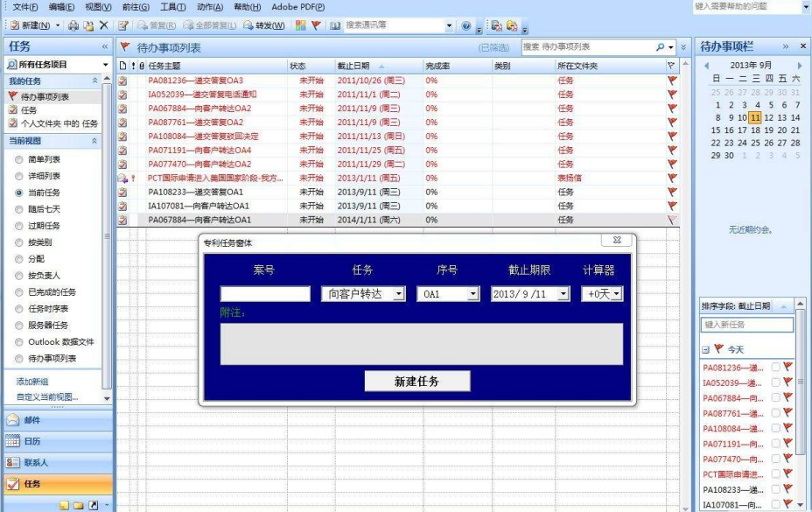Screen dimensions: 812x512
Task: Collapse the 我的任务 section
Action: (94, 81)
